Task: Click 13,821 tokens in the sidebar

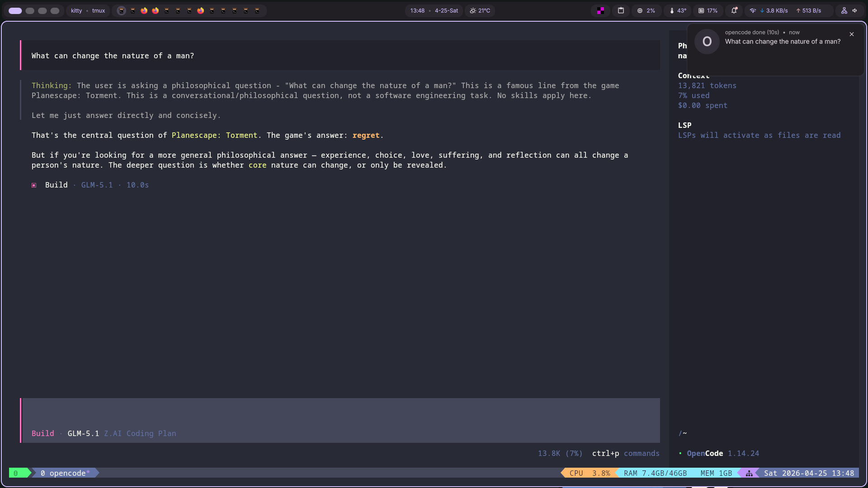Action: (x=707, y=85)
